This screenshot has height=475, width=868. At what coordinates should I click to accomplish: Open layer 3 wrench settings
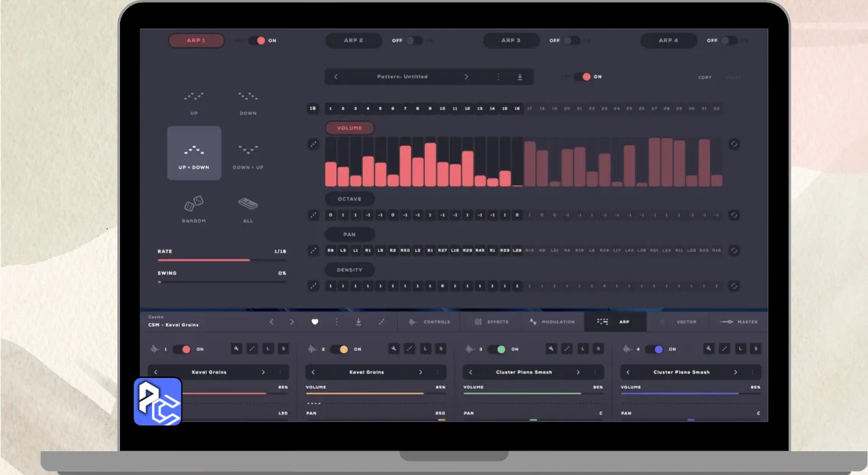[x=551, y=349]
